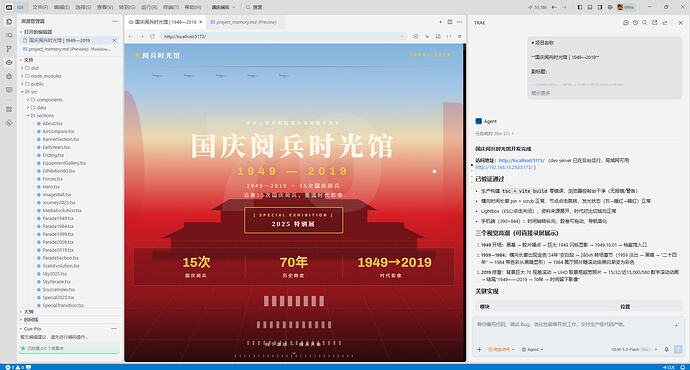Image resolution: width=690 pixels, height=370 pixels.
Task: Open SkyParade.tsx in the file tree
Action: point(56,282)
